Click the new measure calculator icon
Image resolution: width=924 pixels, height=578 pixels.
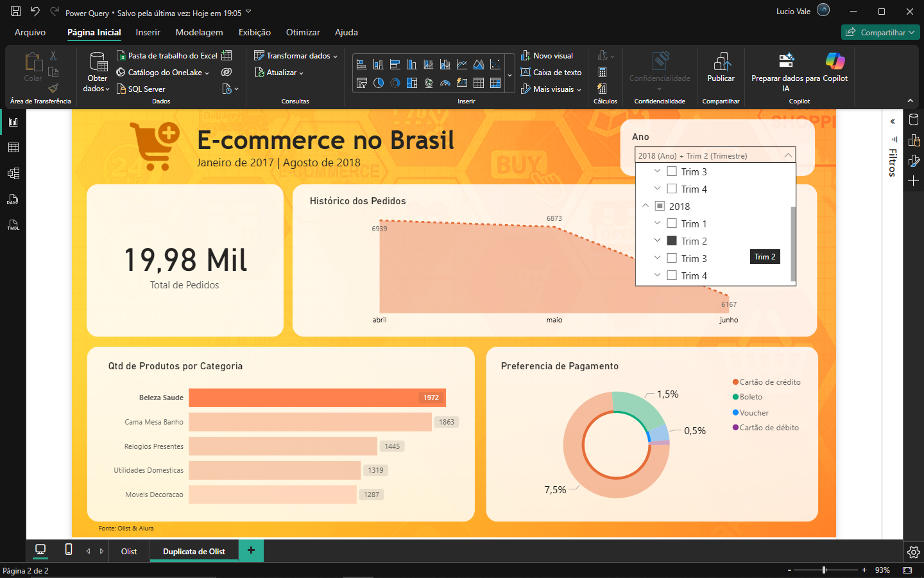tap(603, 73)
